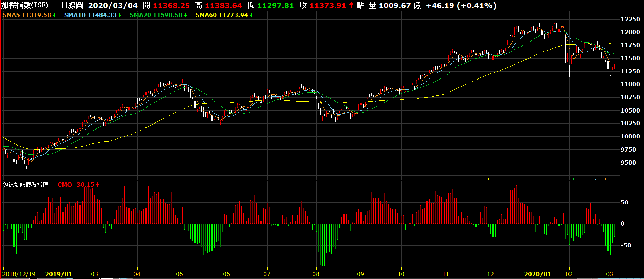Click the red up arrow beside the closing price
Image resolution: width=644 pixels, height=279 pixels.
pos(351,6)
